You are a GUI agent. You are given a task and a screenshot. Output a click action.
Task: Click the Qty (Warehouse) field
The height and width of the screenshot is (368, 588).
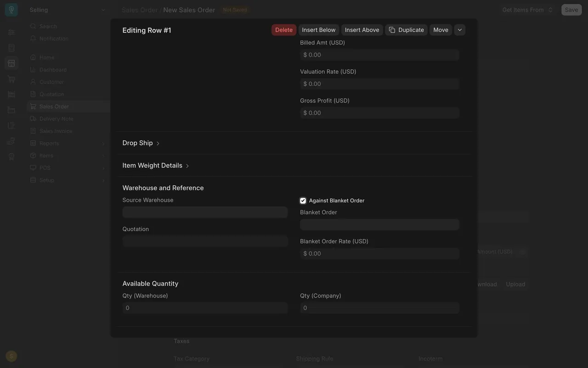tap(205, 308)
